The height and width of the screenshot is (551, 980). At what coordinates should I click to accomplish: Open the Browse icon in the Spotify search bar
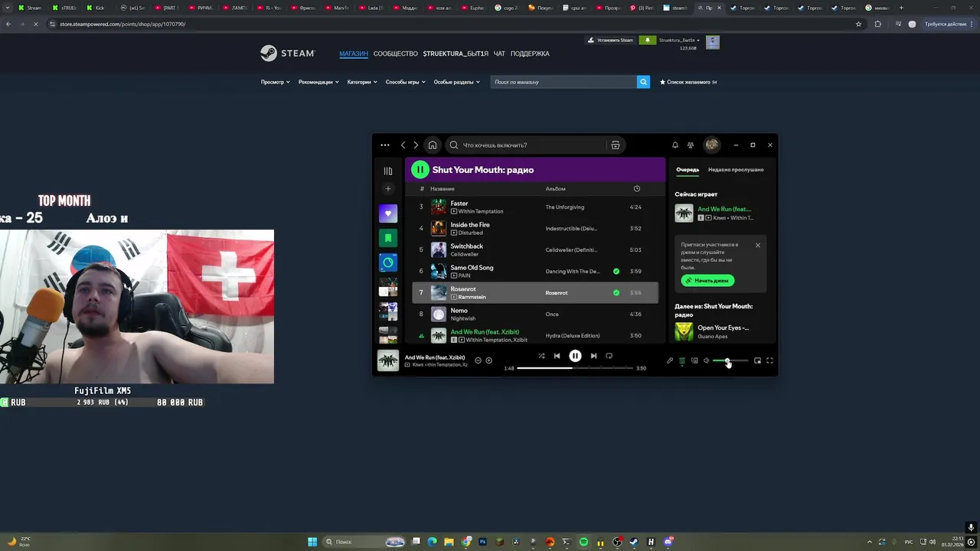pos(615,145)
